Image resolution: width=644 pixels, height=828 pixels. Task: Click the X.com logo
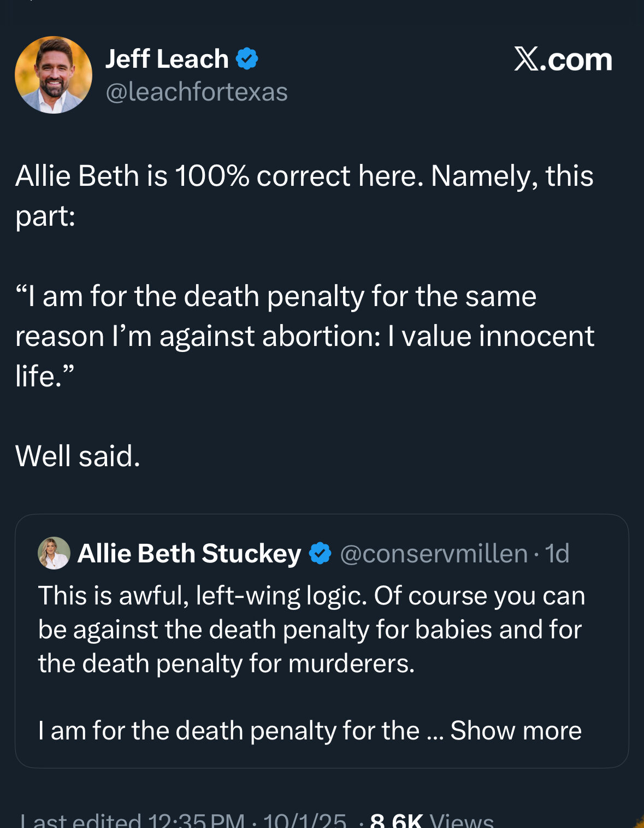click(x=563, y=59)
